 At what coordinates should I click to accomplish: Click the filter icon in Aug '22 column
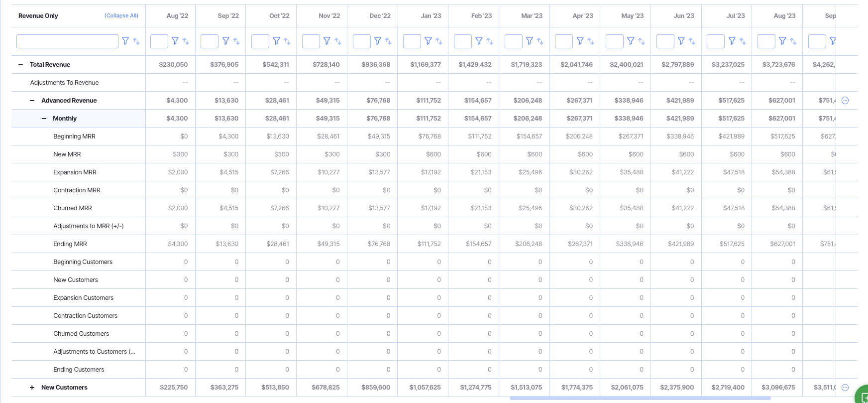(175, 41)
